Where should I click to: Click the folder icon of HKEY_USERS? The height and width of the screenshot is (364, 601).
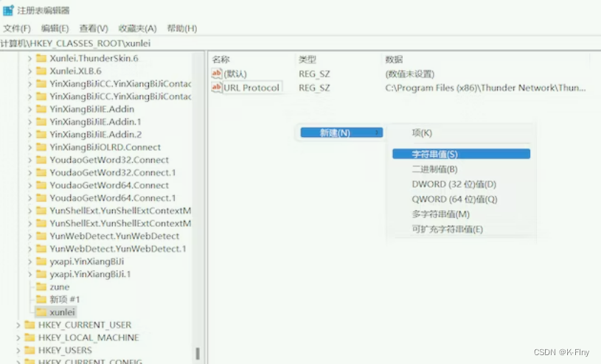[x=29, y=350]
